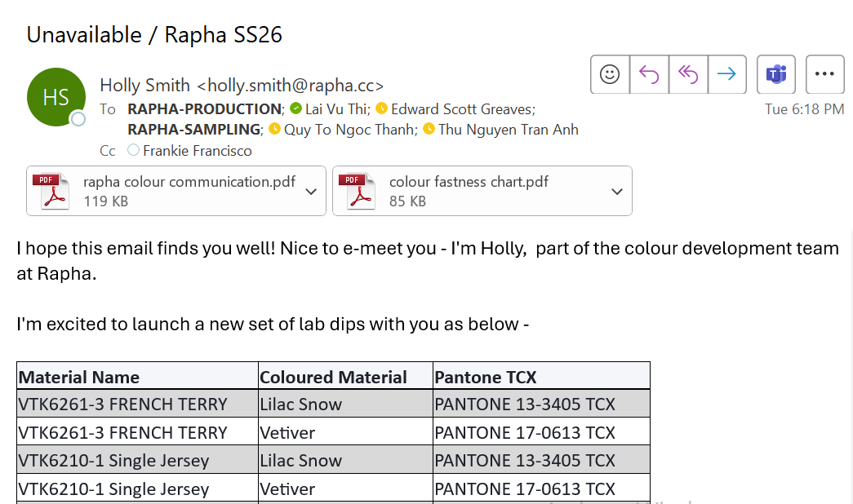Image resolution: width=853 pixels, height=504 pixels.
Task: Open the RAPHA-PRODUCTION recipient group
Action: (205, 109)
